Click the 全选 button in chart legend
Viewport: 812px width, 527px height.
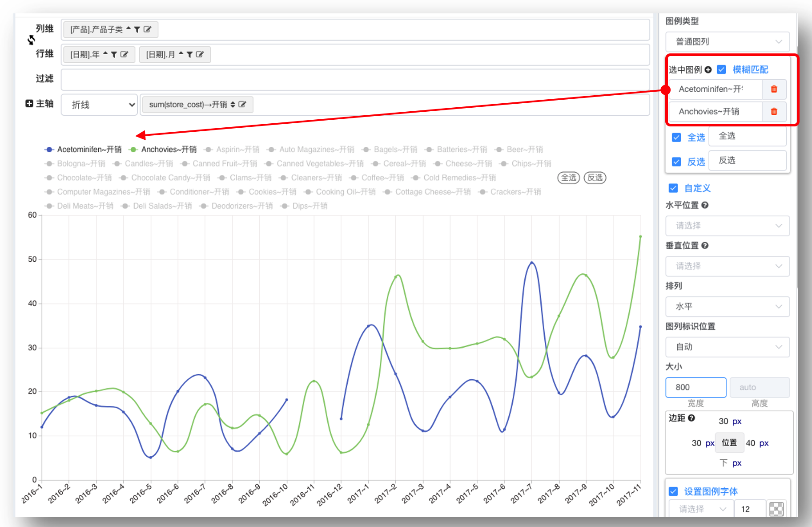click(569, 178)
